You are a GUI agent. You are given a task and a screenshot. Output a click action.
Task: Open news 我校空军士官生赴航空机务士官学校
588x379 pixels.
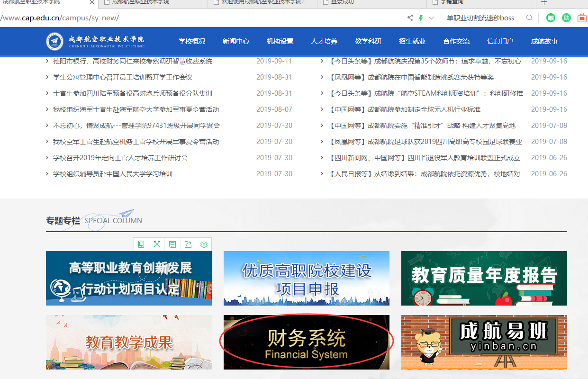point(136,142)
